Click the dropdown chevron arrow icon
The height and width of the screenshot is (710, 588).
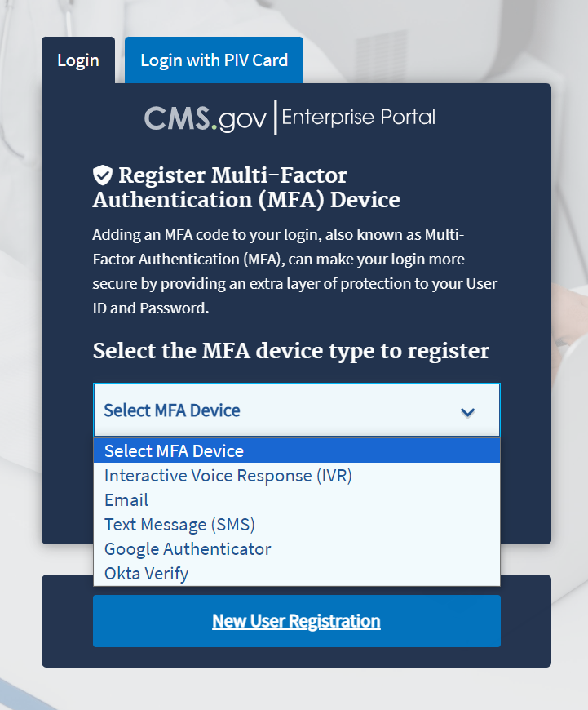467,411
